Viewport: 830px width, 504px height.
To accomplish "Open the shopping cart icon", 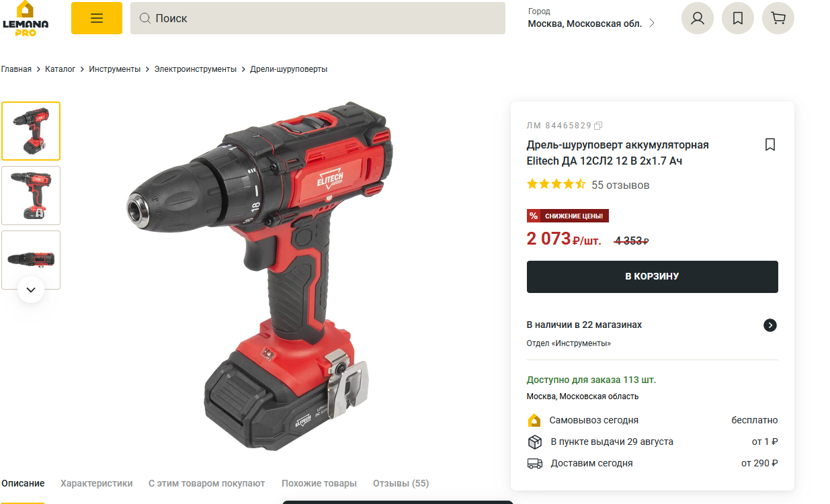I will pos(778,18).
